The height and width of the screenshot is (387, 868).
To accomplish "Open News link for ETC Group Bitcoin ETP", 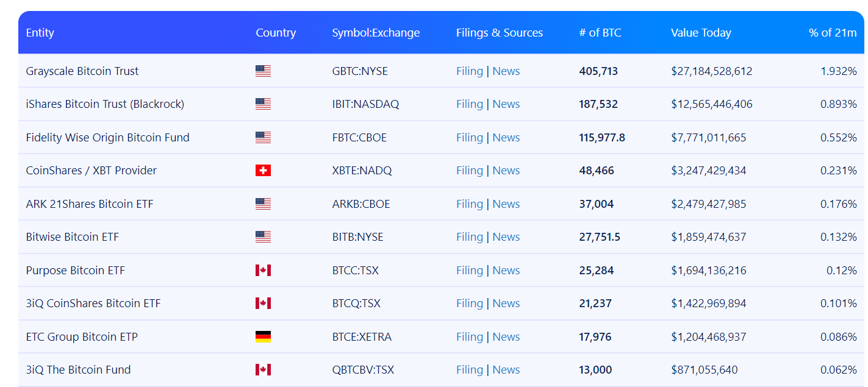I will coord(506,337).
